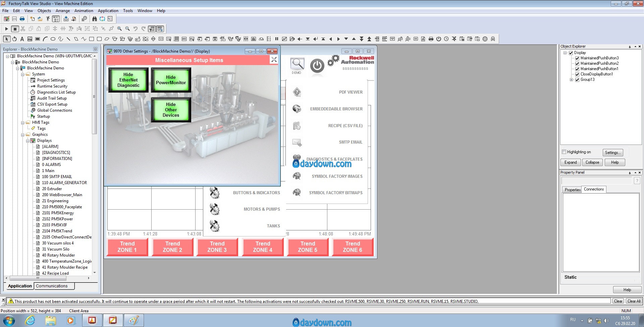Select the Ellipse drawing tool
The height and width of the screenshot is (327, 644).
pos(53,39)
